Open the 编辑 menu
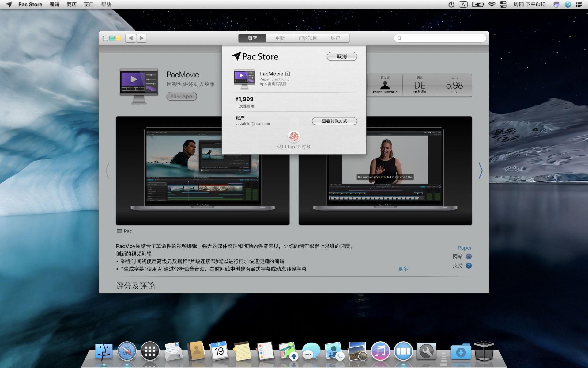 [55, 4]
